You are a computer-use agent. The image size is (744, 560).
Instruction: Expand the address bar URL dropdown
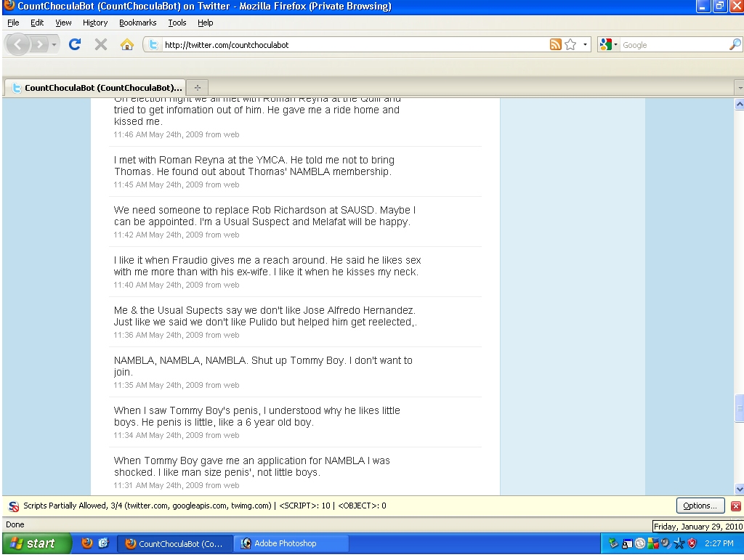click(585, 45)
